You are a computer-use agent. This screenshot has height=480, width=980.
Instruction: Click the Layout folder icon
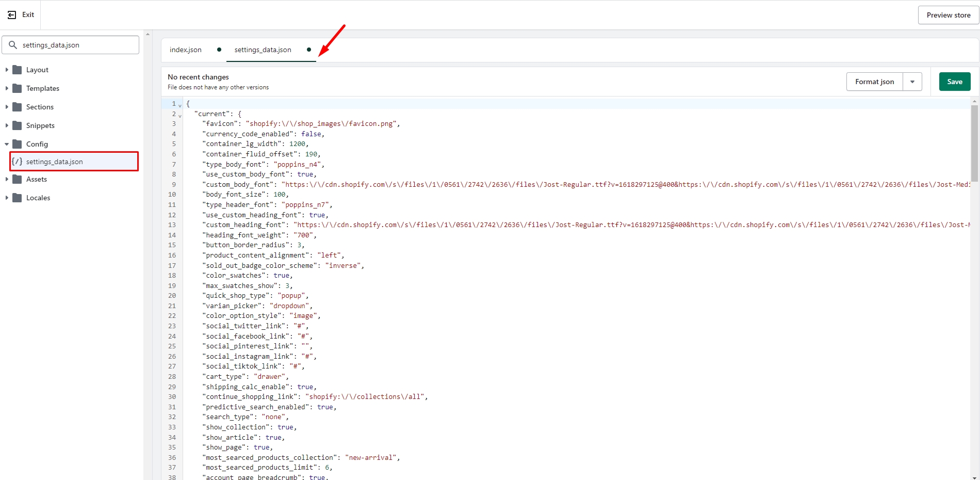tap(17, 70)
